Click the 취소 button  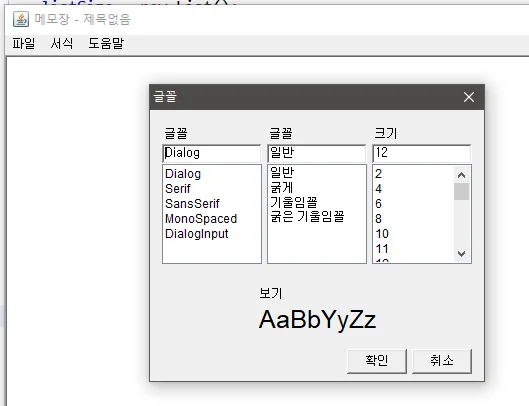442,361
